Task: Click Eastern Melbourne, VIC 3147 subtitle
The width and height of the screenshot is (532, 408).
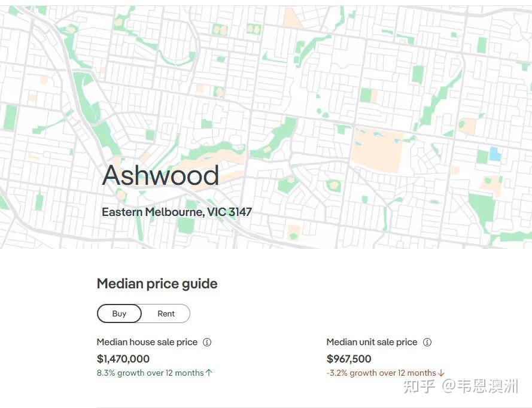Action: (x=177, y=212)
